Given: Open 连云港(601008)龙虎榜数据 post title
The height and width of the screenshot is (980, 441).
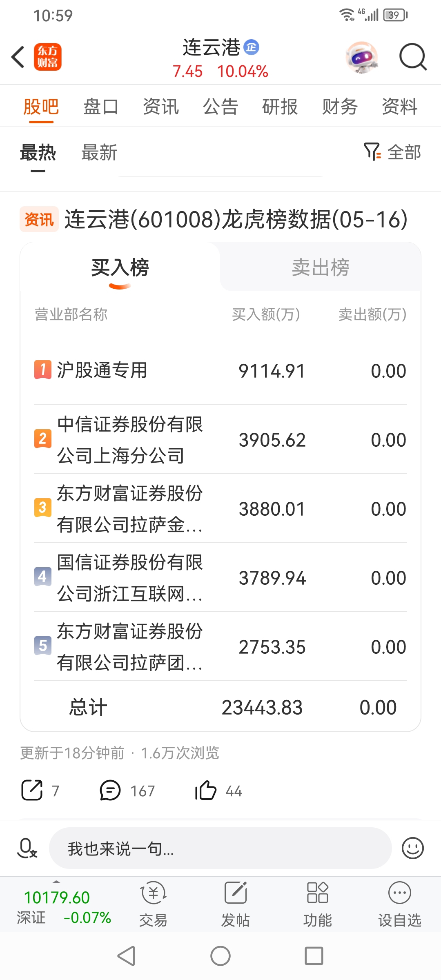Looking at the screenshot, I should click(236, 219).
